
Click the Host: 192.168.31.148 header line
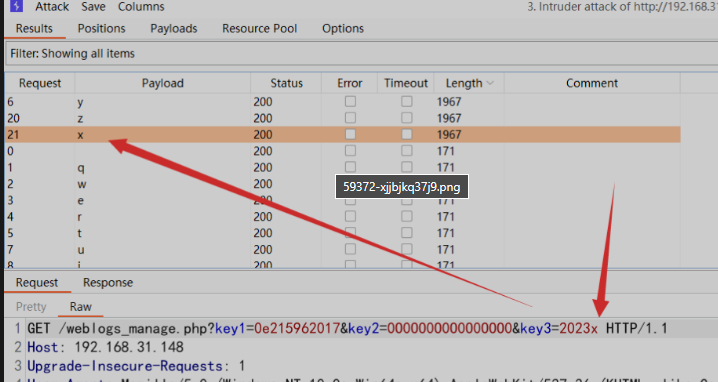105,347
